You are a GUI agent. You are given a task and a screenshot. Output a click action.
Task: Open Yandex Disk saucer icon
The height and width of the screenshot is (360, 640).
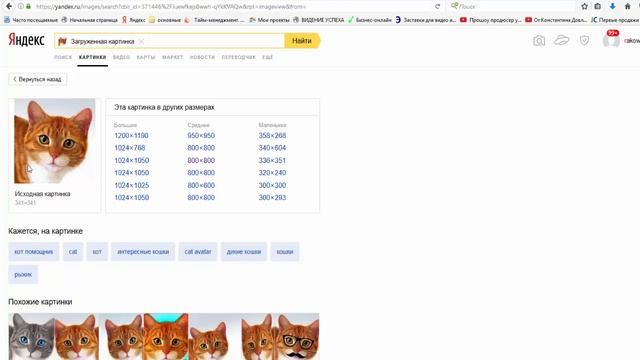click(x=562, y=40)
